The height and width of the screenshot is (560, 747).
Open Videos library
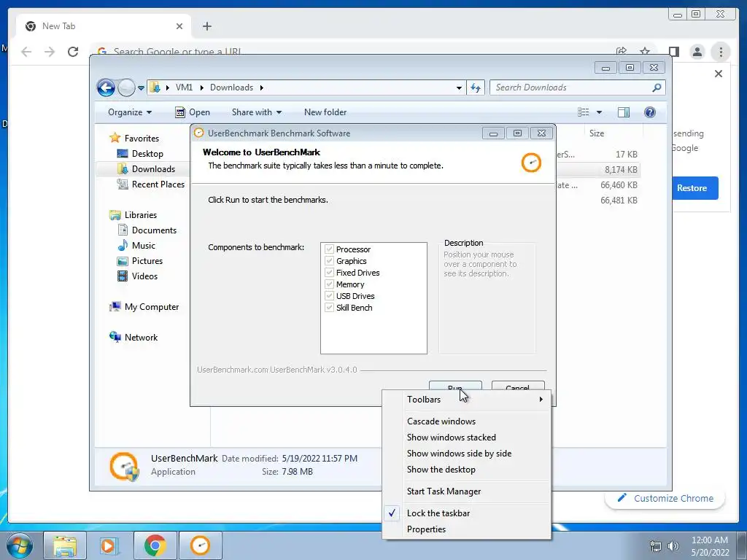pyautogui.click(x=137, y=276)
